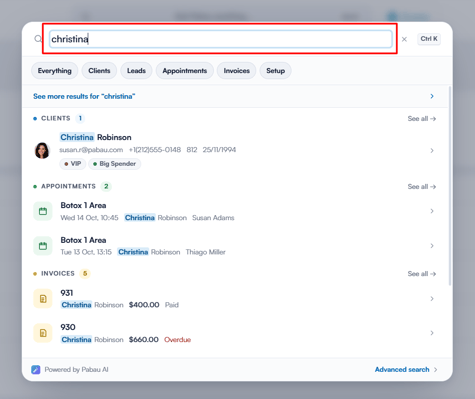Focus the christina search input field
The image size is (475, 399).
[221, 39]
